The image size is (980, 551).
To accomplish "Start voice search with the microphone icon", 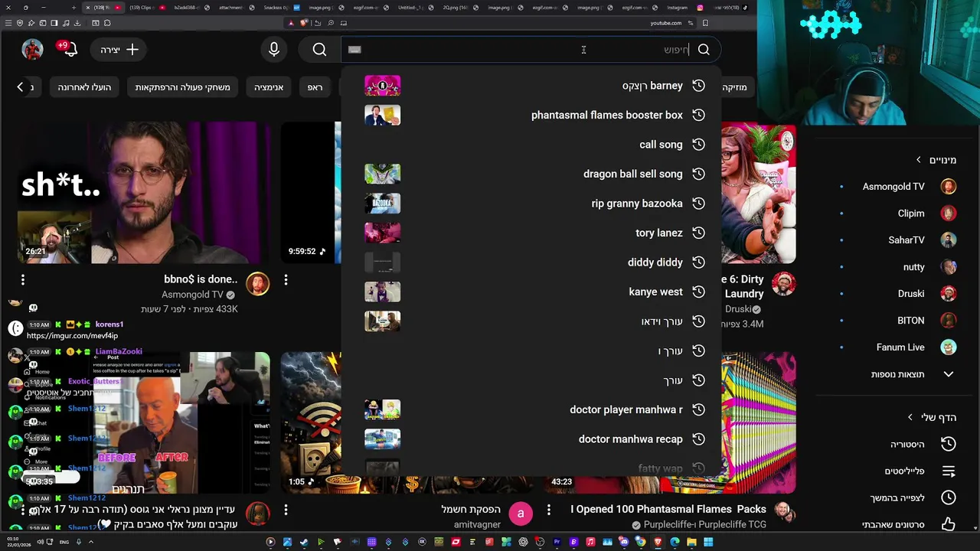I will (274, 50).
